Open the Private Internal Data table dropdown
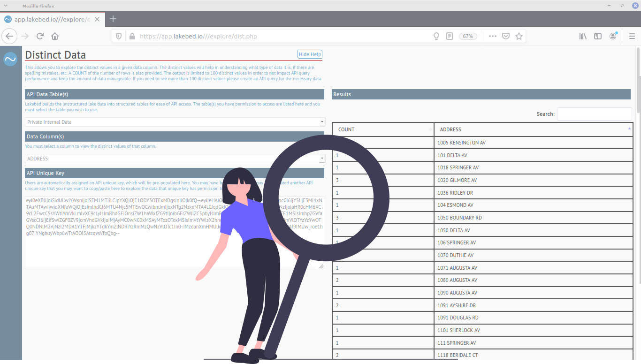641x364 pixels. (175, 122)
